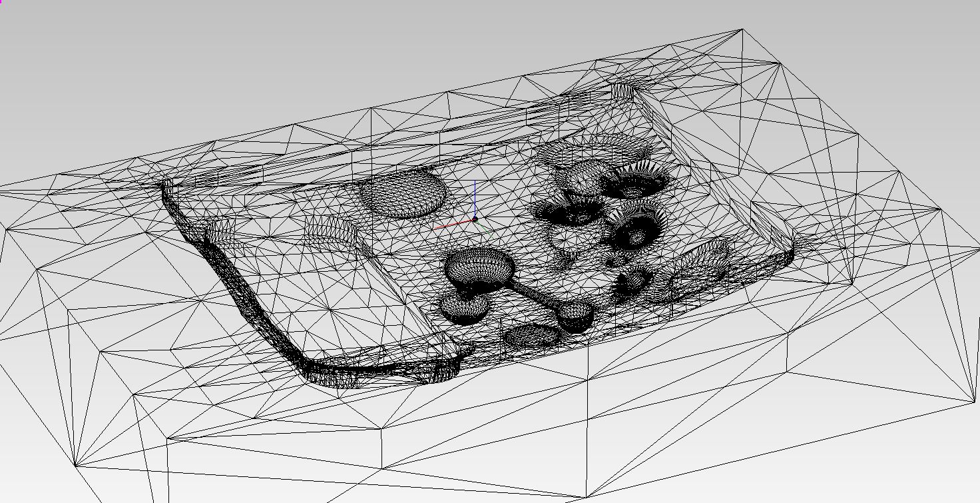The height and width of the screenshot is (503, 980).
Task: Pick the large flat circular mesh disc
Action: (403, 193)
